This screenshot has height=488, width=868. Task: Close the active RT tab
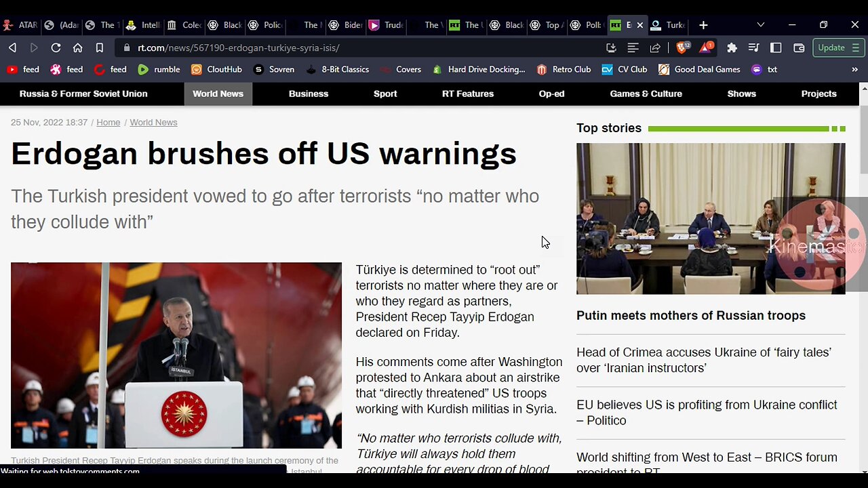coord(639,25)
